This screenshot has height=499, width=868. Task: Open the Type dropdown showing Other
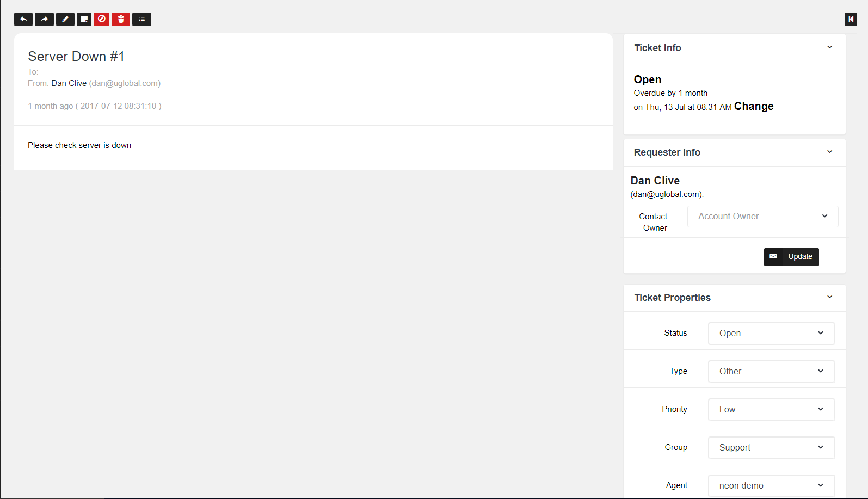tap(771, 371)
